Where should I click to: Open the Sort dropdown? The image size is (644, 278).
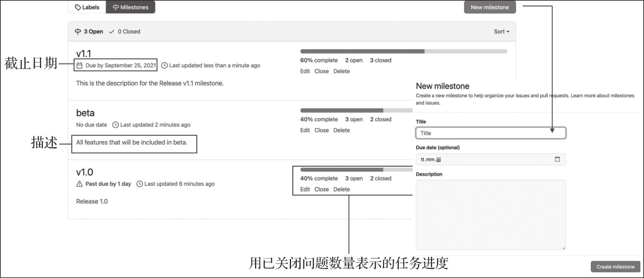(501, 32)
